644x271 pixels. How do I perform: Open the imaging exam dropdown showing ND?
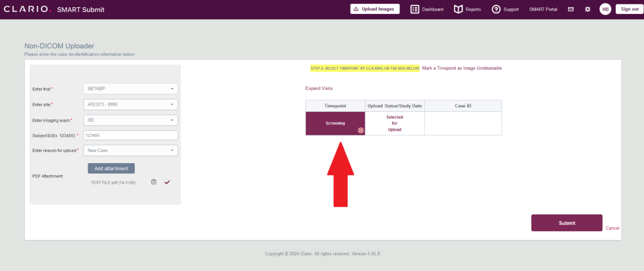130,120
